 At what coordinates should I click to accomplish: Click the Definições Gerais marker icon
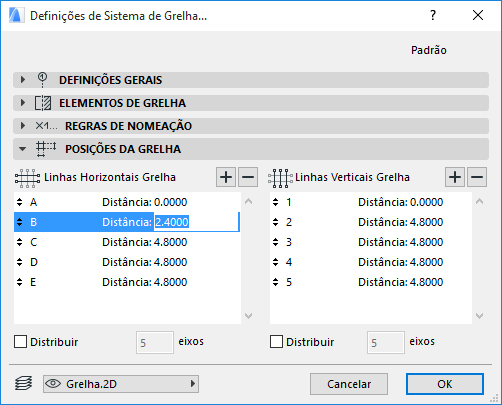[42, 80]
